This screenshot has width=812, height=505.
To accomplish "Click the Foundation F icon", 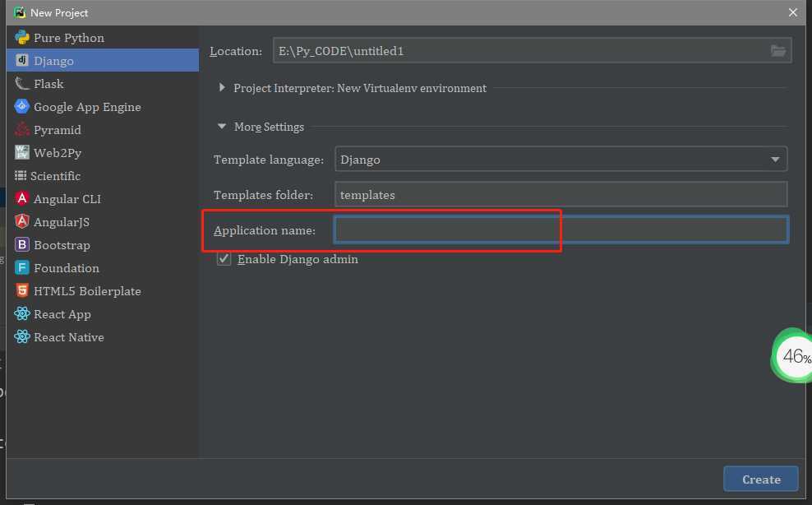I will pos(21,267).
